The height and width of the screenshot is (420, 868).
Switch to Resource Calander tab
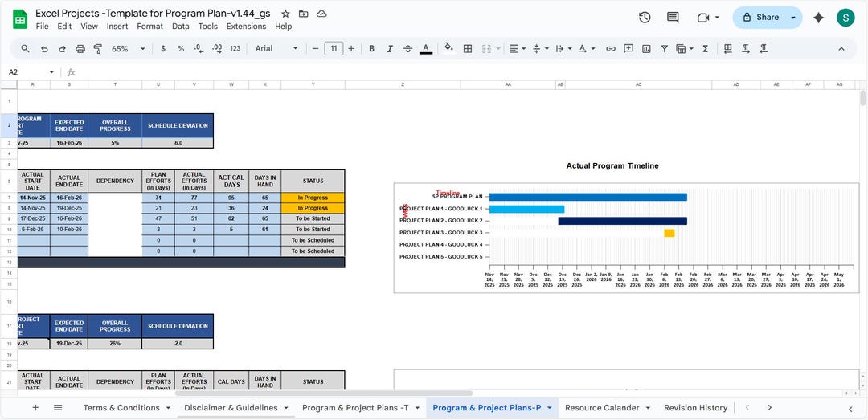tap(602, 408)
